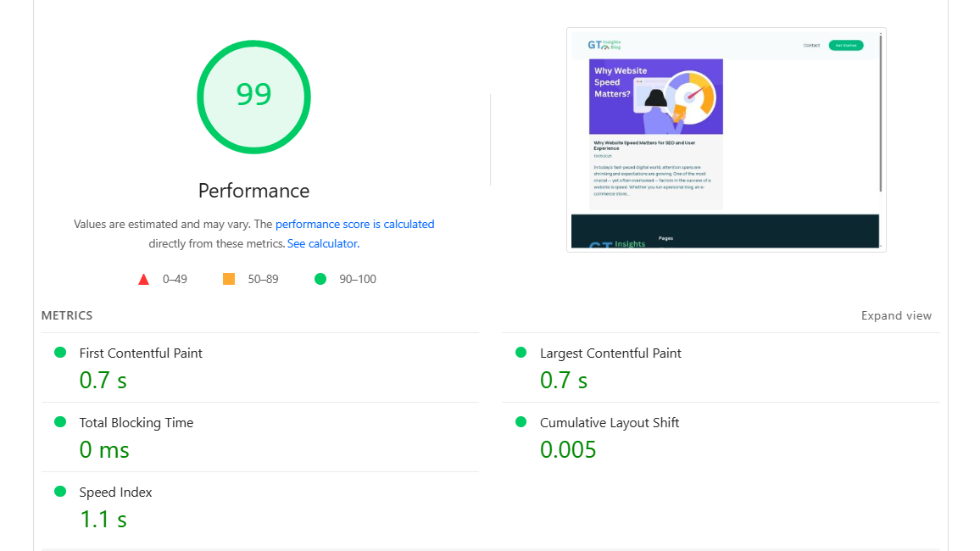The image size is (980, 551).
Task: Click the '90–100' legend range text
Action: click(x=358, y=279)
